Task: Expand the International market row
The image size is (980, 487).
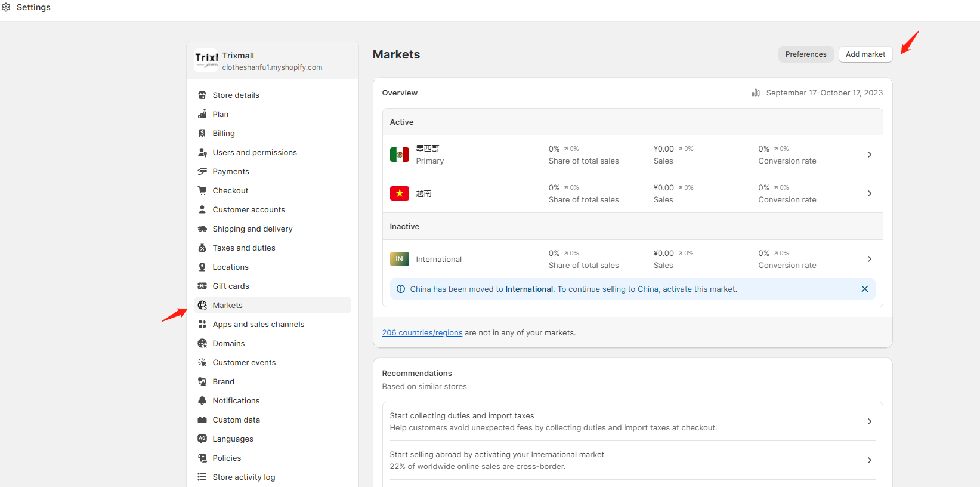Action: point(632,259)
